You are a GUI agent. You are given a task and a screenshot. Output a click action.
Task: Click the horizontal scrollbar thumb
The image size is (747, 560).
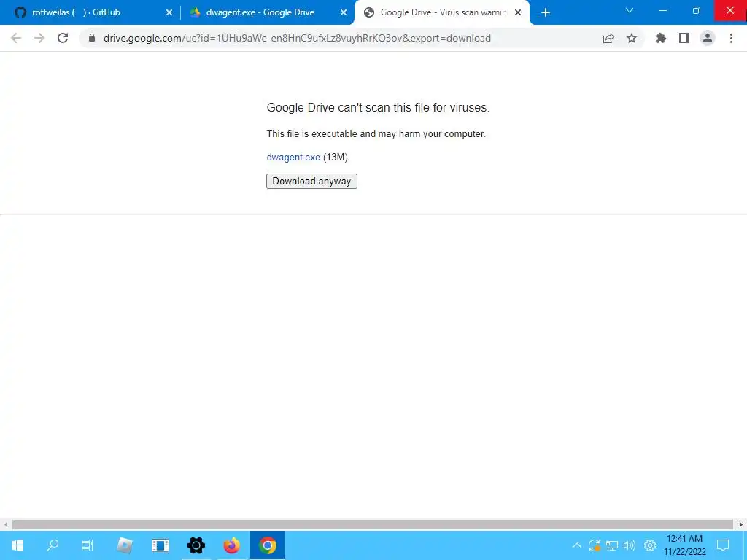tap(373, 524)
